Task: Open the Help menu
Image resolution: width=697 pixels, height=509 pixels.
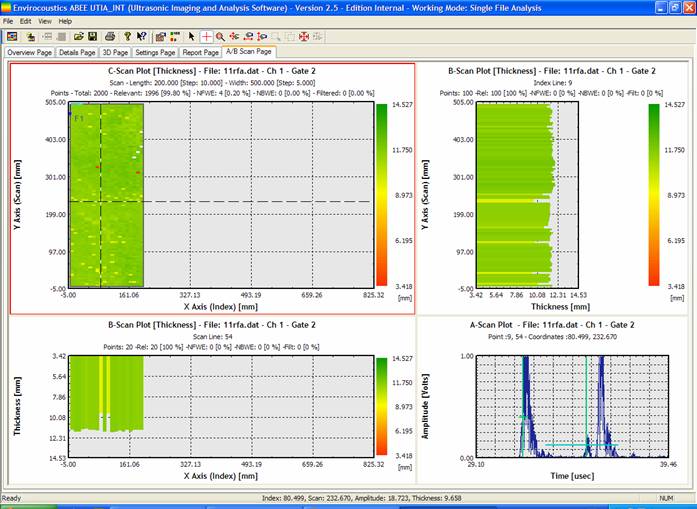Action: pyautogui.click(x=65, y=21)
